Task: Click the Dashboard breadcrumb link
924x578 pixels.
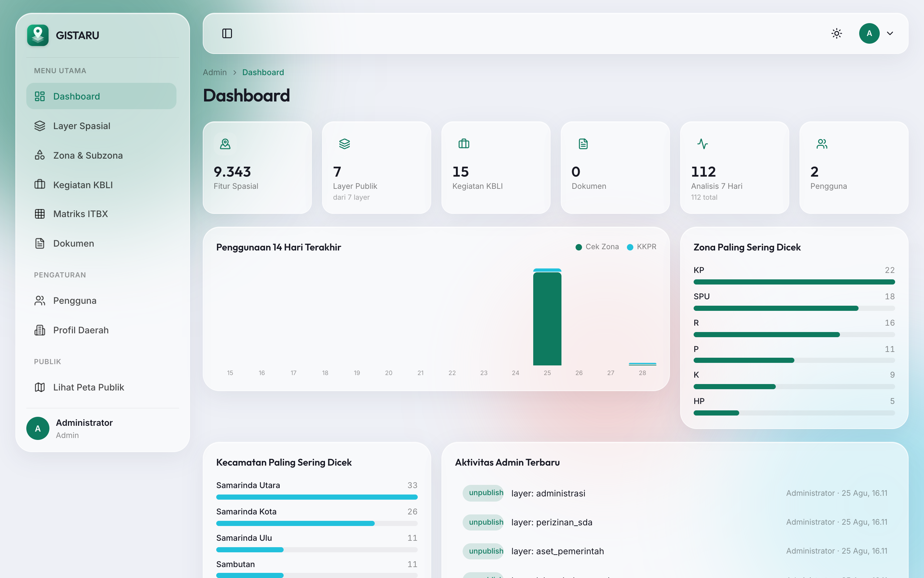Action: (263, 72)
